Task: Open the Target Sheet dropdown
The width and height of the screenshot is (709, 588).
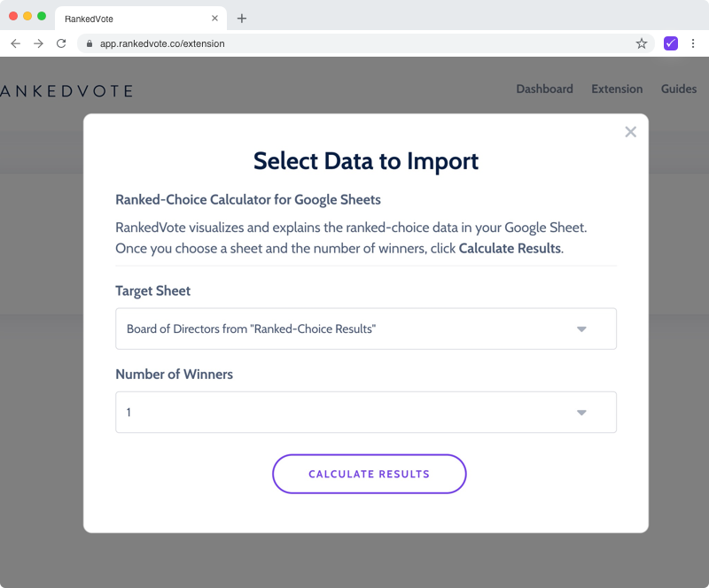Action: (365, 329)
